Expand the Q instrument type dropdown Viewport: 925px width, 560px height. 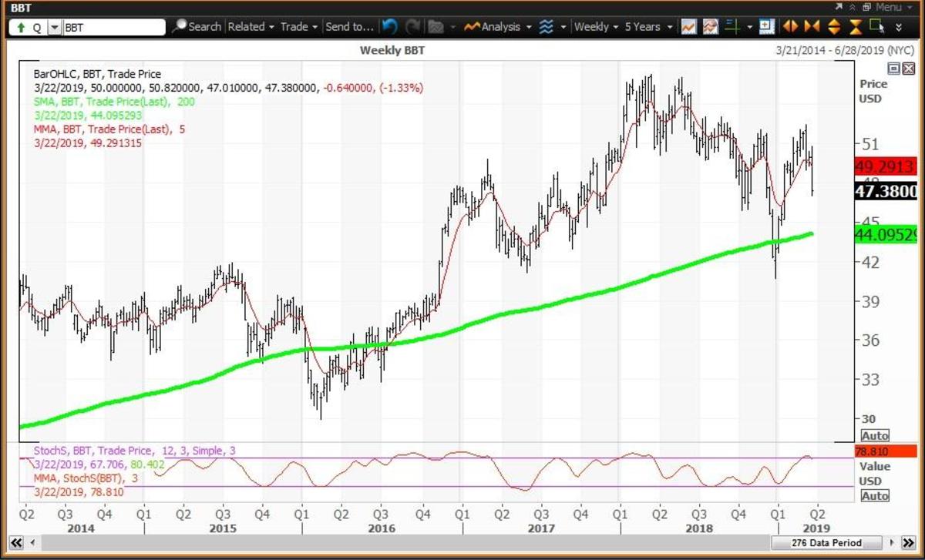pyautogui.click(x=54, y=28)
